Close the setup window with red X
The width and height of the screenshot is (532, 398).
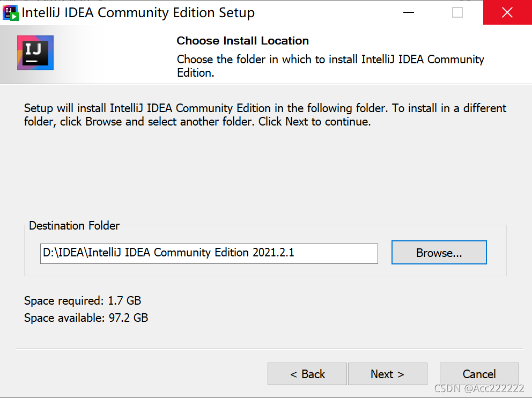pos(507,12)
